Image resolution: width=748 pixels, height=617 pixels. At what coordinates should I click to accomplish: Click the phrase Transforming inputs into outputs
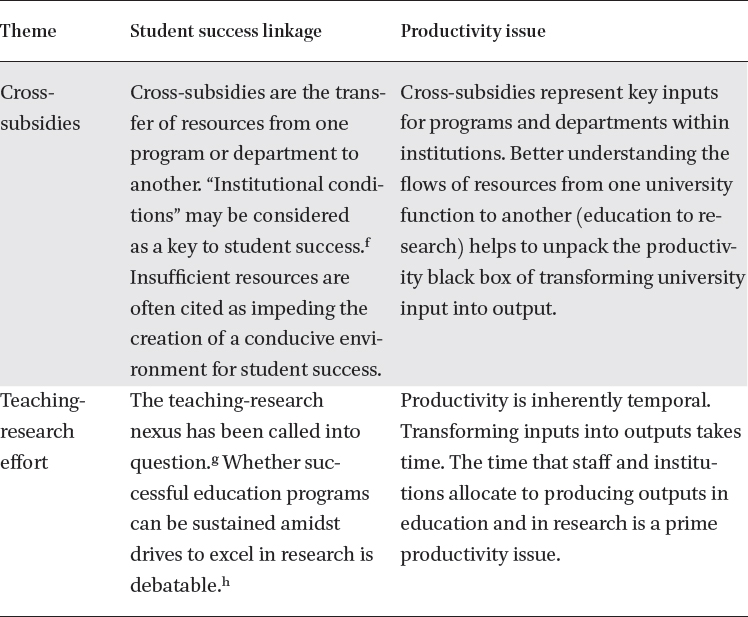[x=538, y=432]
